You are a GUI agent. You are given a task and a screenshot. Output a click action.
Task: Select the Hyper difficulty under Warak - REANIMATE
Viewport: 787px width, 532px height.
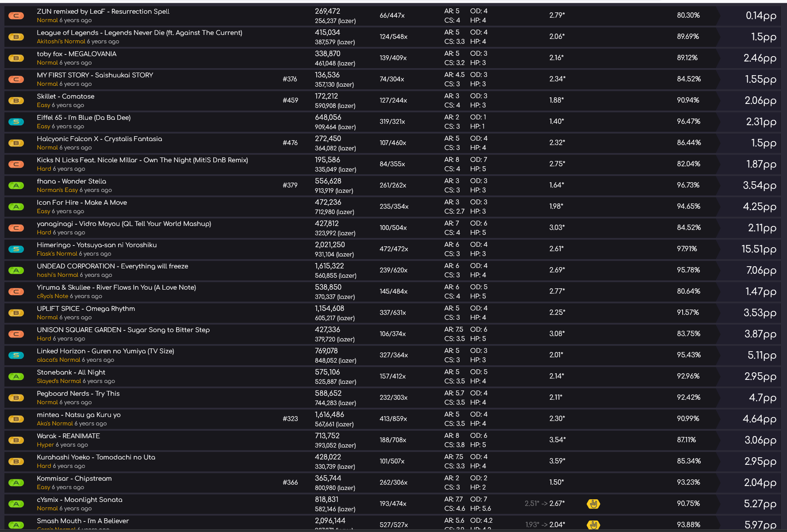tap(45, 445)
